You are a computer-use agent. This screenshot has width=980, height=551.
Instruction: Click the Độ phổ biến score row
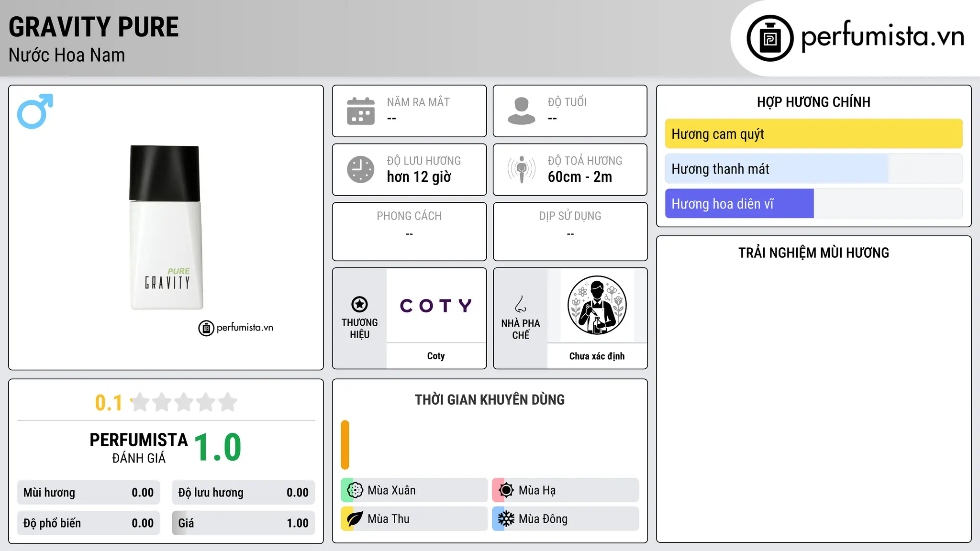coord(89,523)
